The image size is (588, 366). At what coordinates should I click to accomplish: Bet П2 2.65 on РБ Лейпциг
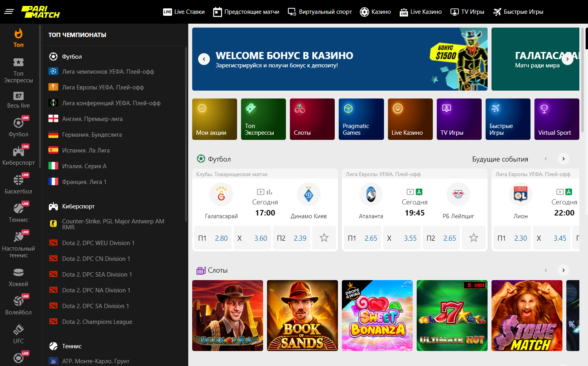(441, 238)
